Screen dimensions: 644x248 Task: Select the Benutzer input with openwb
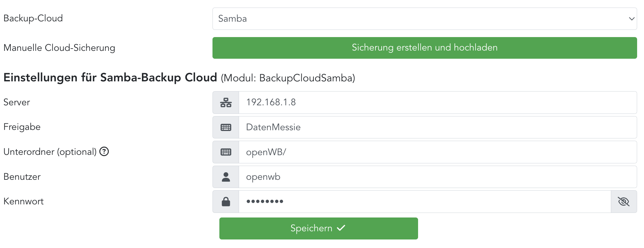pyautogui.click(x=437, y=177)
